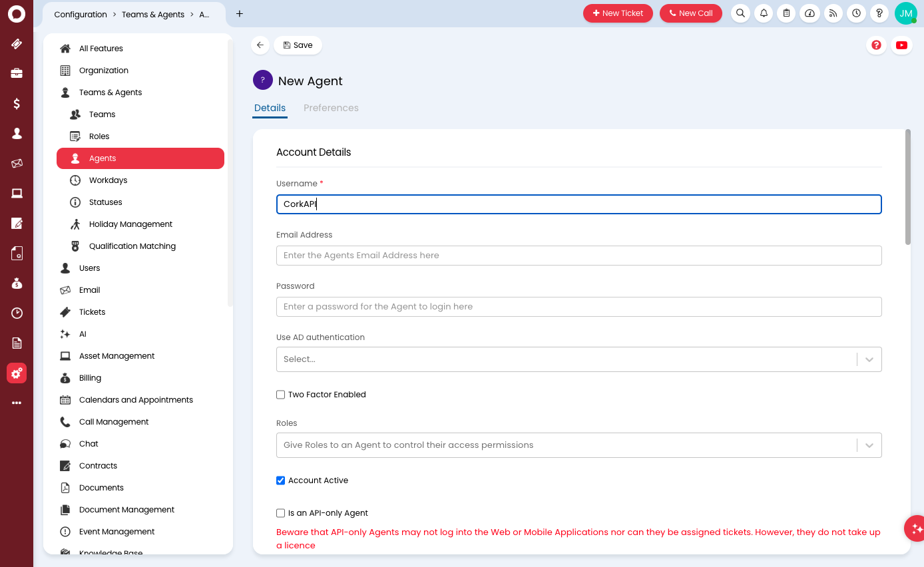Open the search magnifier icon in top bar

pyautogui.click(x=740, y=13)
